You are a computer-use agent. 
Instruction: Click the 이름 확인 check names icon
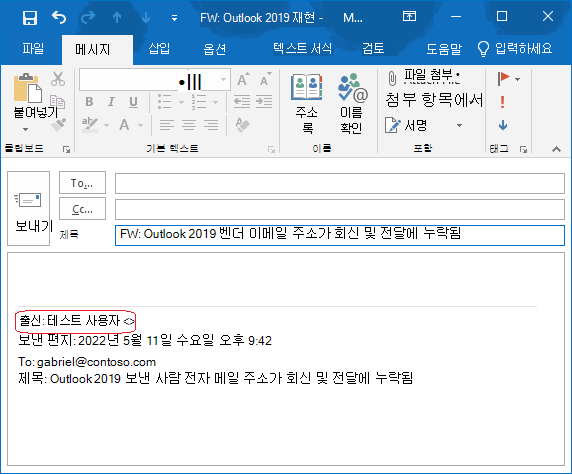352,104
